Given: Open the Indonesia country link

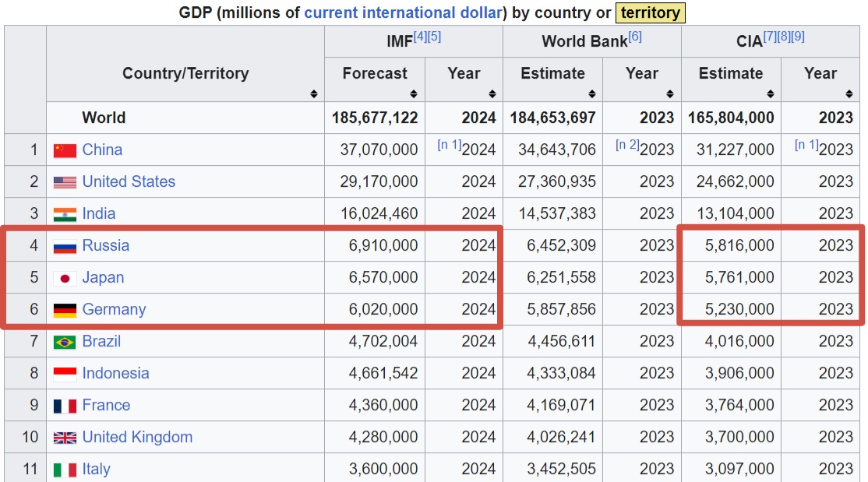Looking at the screenshot, I should pyautogui.click(x=115, y=373).
